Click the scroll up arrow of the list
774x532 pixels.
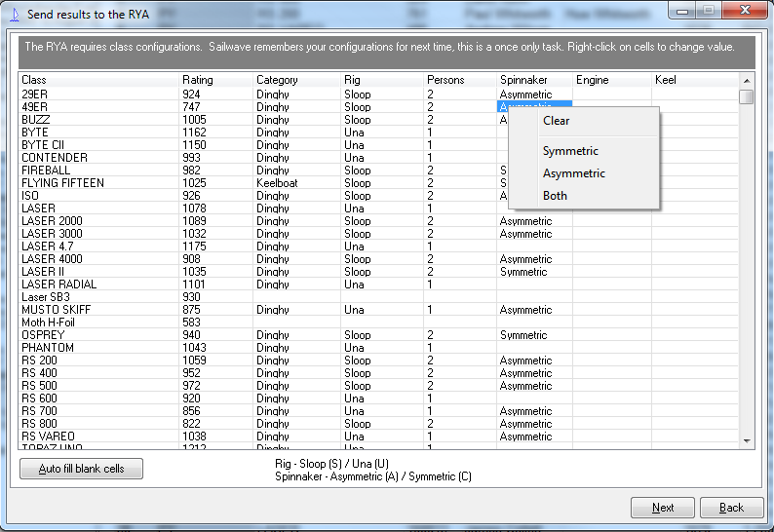pos(747,81)
